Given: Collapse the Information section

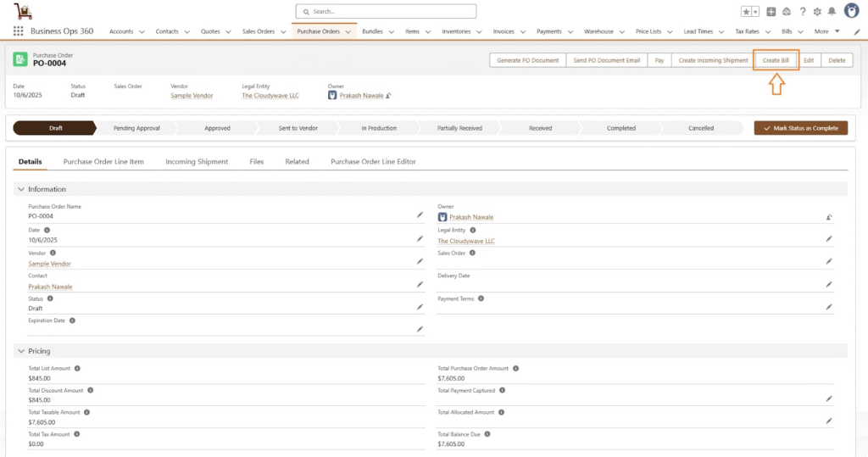Looking at the screenshot, I should (20, 189).
